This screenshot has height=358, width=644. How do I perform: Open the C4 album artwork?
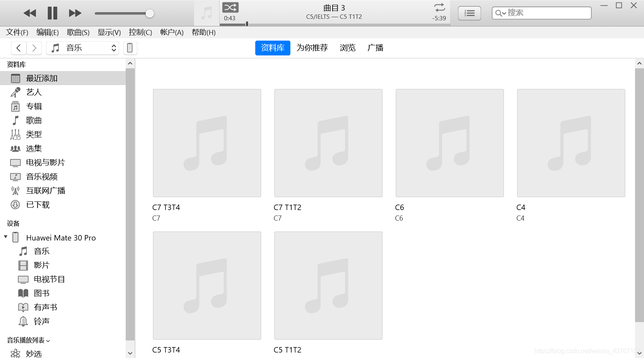[x=571, y=143]
